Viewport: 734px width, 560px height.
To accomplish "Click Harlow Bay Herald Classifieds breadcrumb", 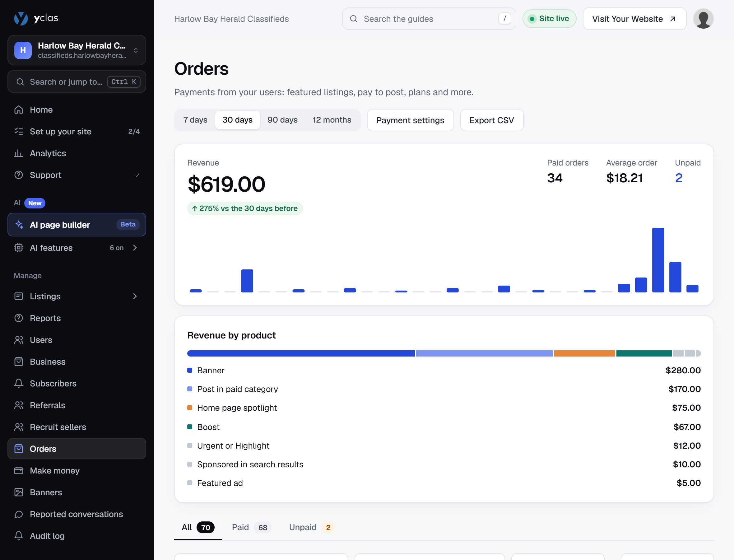I will (x=232, y=19).
